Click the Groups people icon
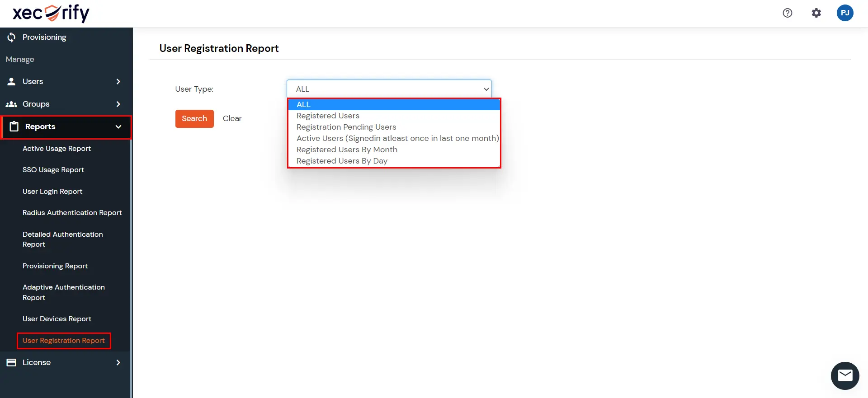 pos(11,104)
